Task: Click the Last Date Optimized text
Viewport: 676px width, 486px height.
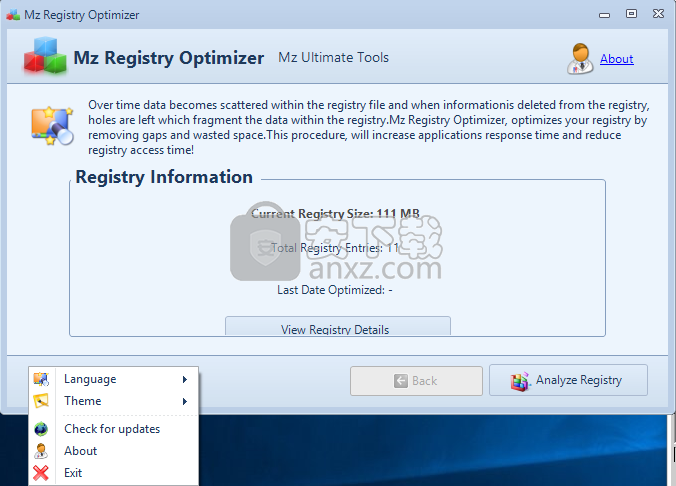Action: point(335,290)
